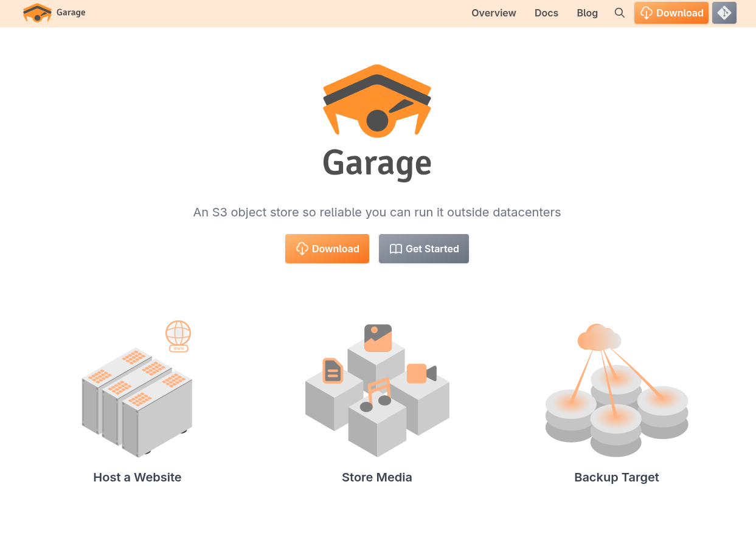The width and height of the screenshot is (756, 538).
Task: Go to the Blog page
Action: 587,13
